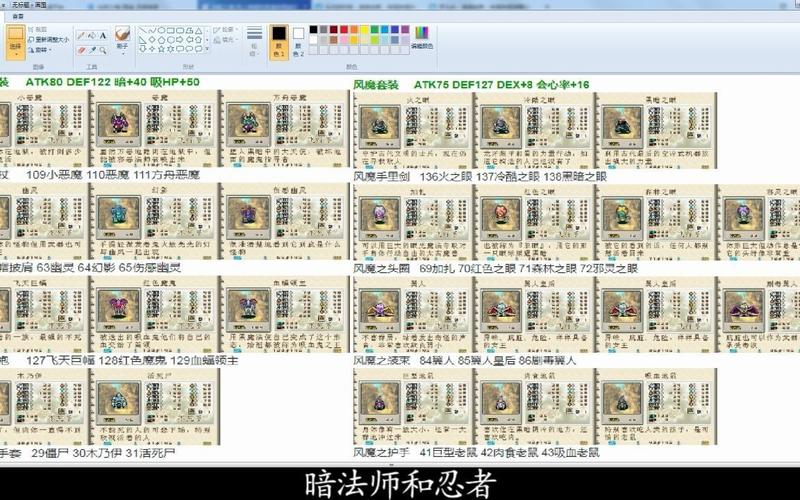Choose the Polygon shape
This screenshot has width=800, height=500.
pos(189,31)
